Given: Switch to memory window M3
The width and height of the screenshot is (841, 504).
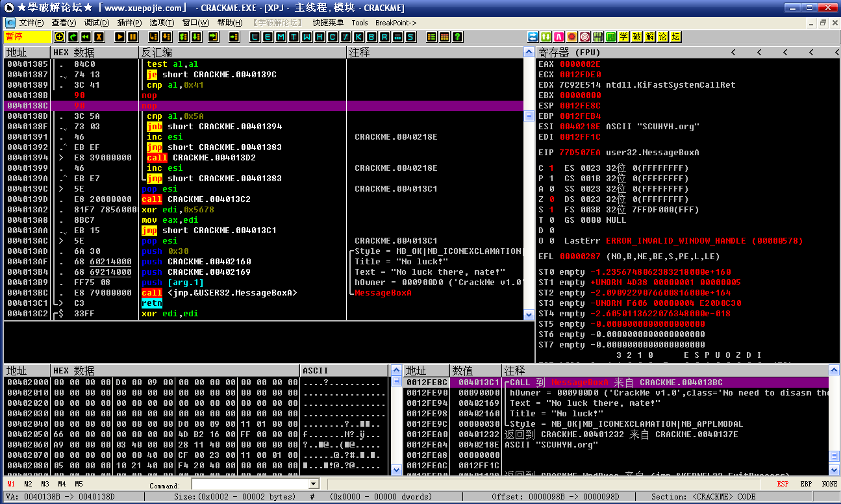Looking at the screenshot, I should pos(45,485).
